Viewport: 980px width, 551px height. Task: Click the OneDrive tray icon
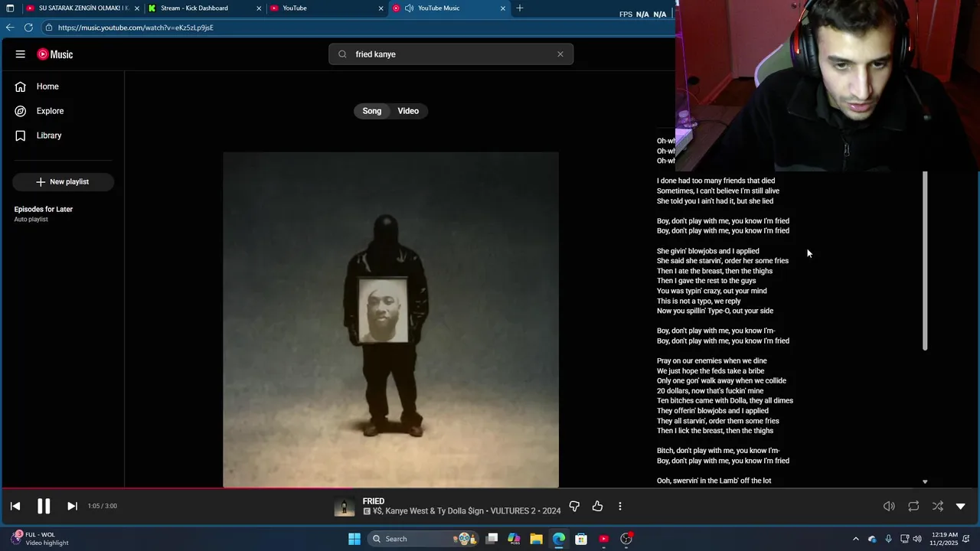point(872,539)
